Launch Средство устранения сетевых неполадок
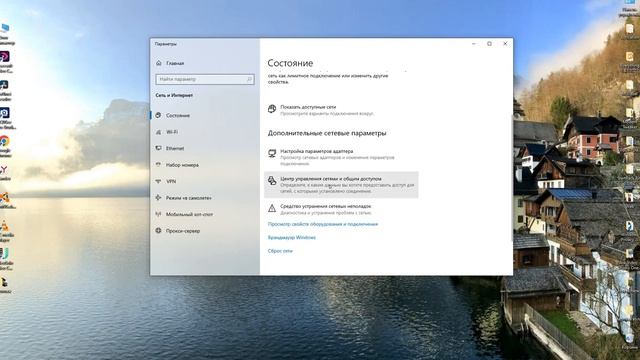This screenshot has width=640, height=360. coord(320,209)
